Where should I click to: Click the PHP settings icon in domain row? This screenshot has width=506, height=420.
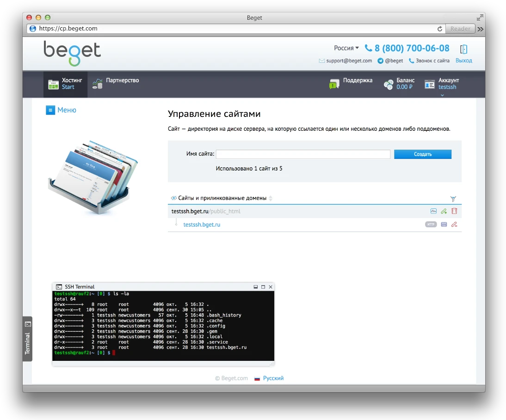(x=444, y=225)
